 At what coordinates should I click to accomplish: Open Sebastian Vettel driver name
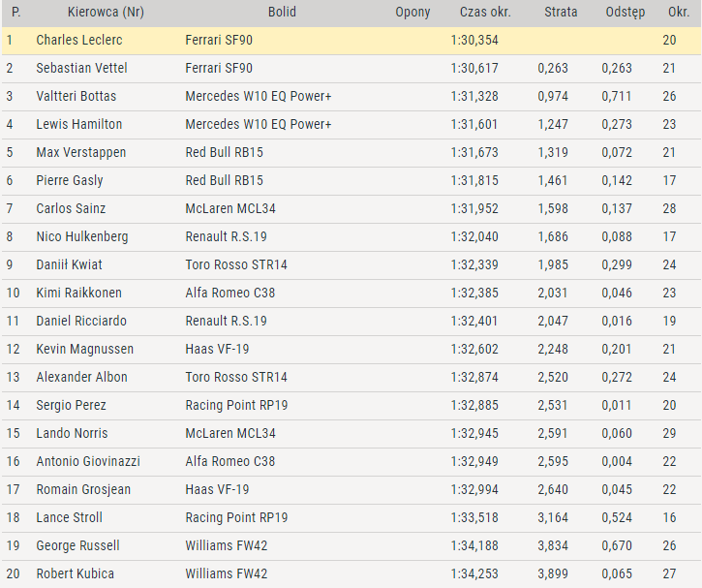click(81, 68)
